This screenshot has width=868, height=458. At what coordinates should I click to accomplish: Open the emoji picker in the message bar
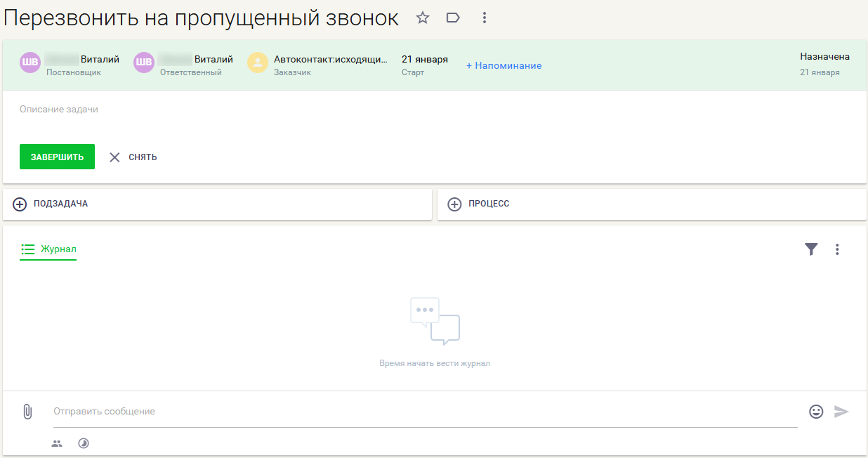coord(816,412)
